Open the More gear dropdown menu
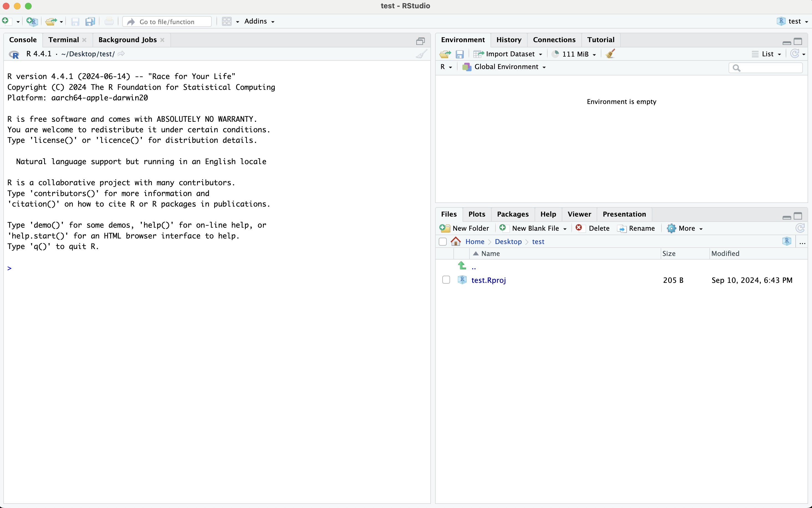The width and height of the screenshot is (812, 508). coord(685,228)
